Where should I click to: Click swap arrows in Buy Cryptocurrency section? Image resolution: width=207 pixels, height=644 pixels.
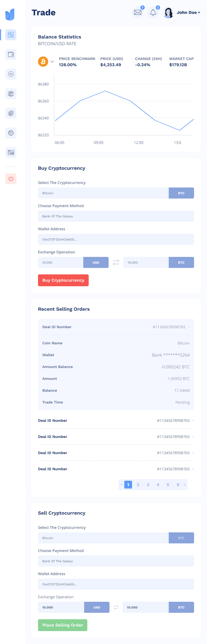coord(116,263)
